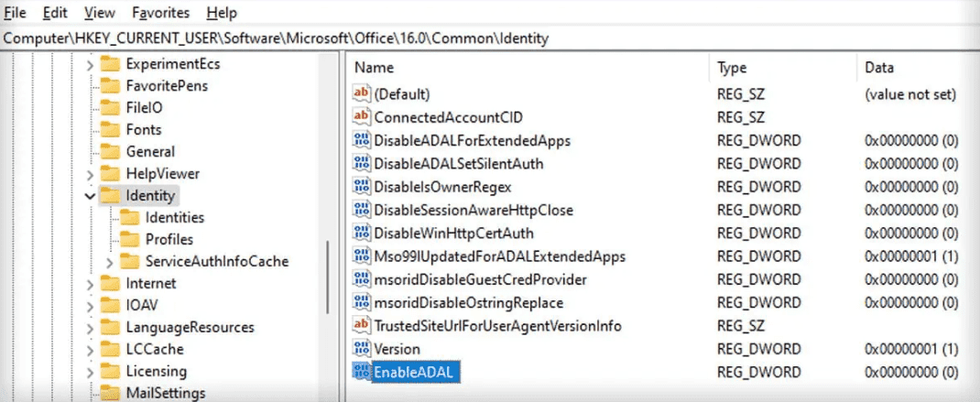The width and height of the screenshot is (980, 402).
Task: Expand the ServiceAuthInfoCache subkey
Action: pos(110,262)
